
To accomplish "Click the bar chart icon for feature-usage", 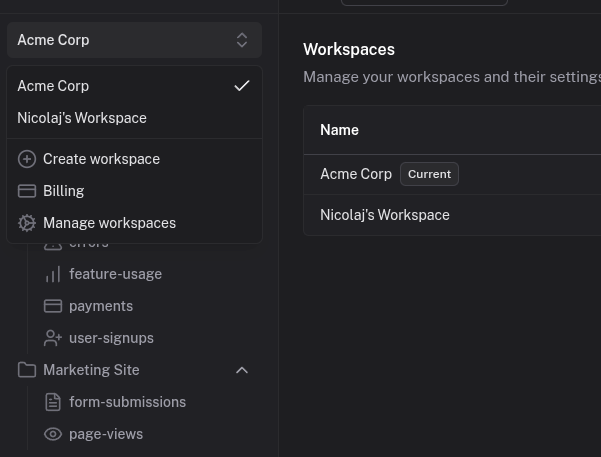I will (53, 274).
